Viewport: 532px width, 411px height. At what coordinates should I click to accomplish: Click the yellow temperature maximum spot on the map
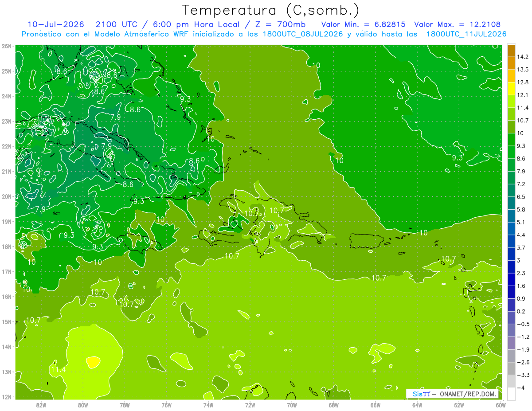(x=93, y=362)
